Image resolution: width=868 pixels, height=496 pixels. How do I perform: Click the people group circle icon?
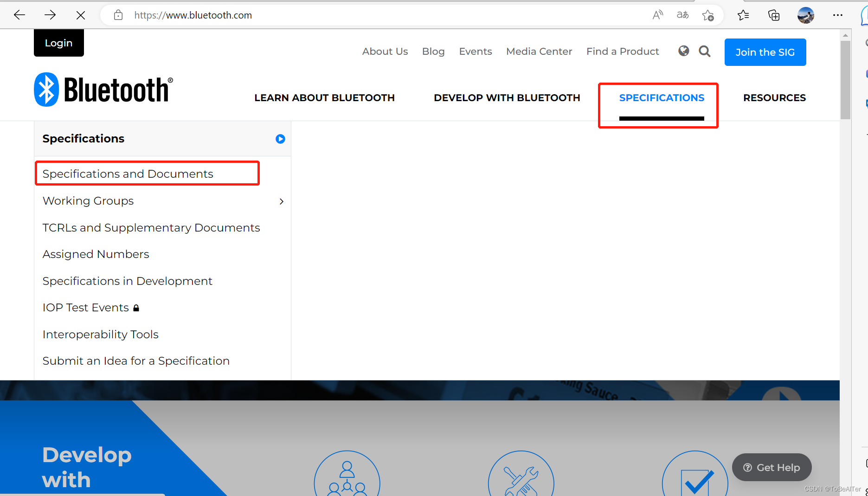click(x=347, y=474)
